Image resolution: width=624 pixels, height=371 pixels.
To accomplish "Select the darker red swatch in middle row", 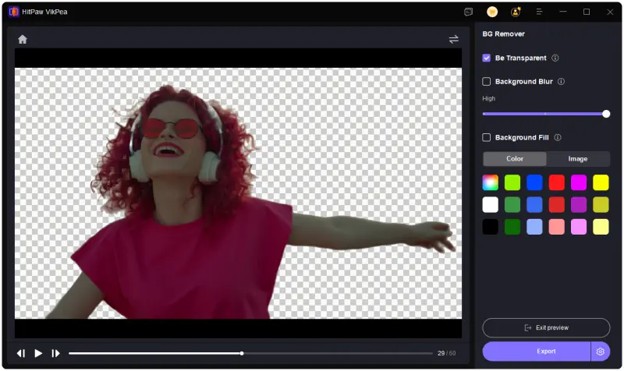I will (557, 205).
